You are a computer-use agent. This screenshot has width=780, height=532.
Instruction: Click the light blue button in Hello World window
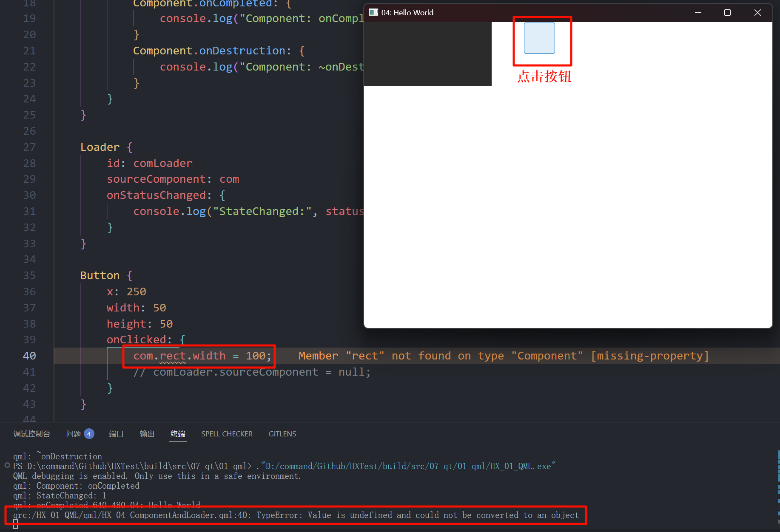point(539,38)
